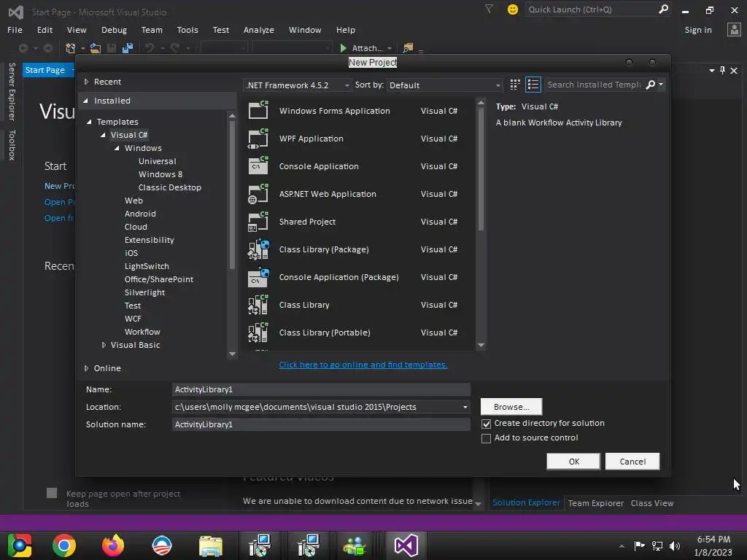Click the project Name input field
This screenshot has height=560, width=747.
tap(321, 389)
